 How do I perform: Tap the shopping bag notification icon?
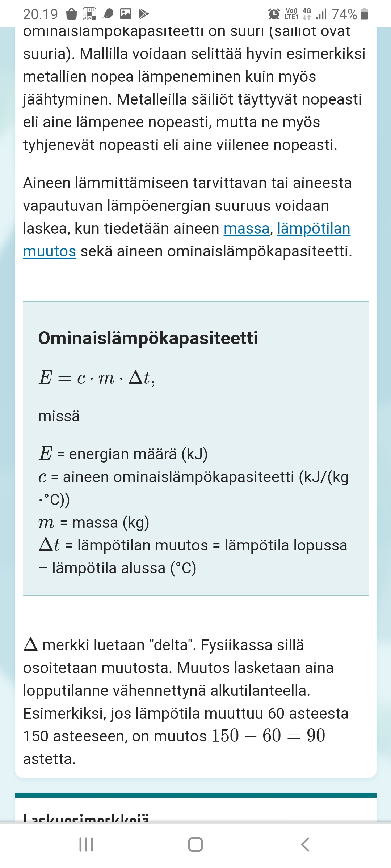point(72,14)
